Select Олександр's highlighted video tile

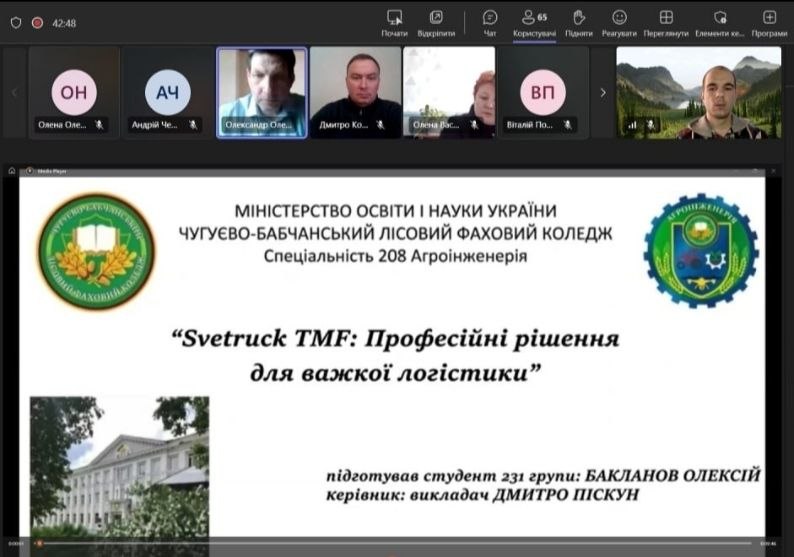click(x=262, y=90)
